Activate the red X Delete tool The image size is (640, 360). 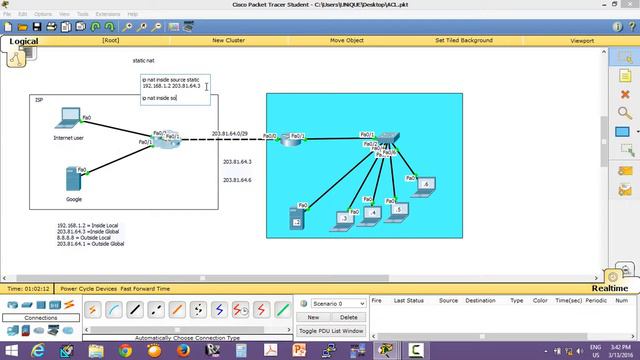coord(624,95)
